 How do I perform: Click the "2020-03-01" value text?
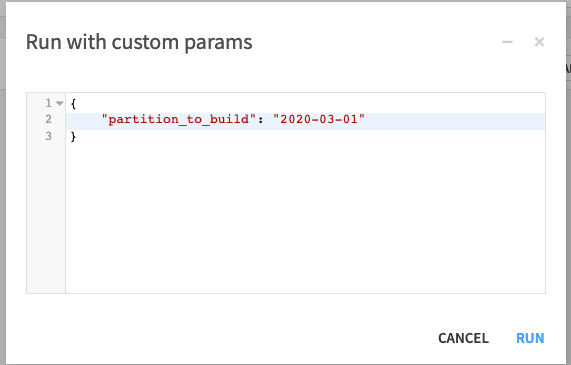[x=319, y=119]
